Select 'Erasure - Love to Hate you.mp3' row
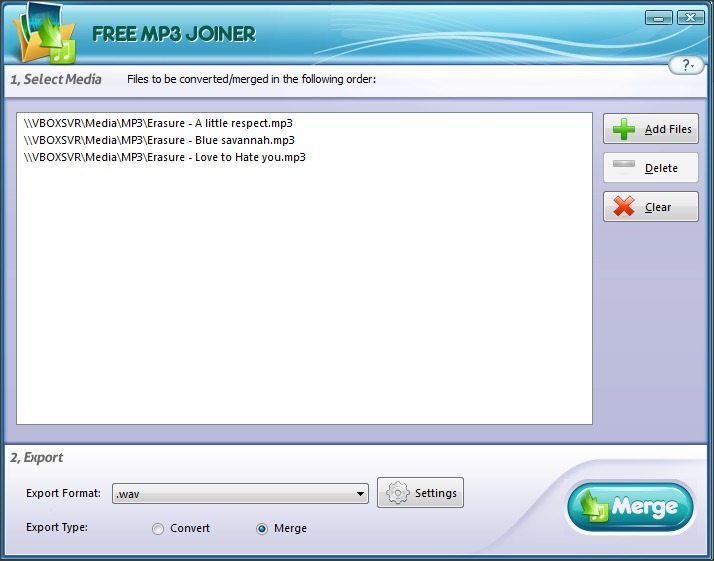 click(x=304, y=157)
